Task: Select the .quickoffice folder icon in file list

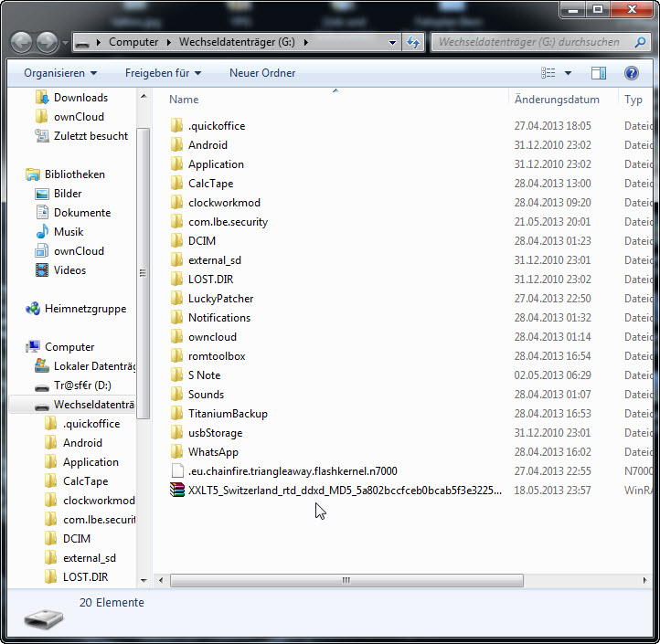Action: [x=176, y=126]
